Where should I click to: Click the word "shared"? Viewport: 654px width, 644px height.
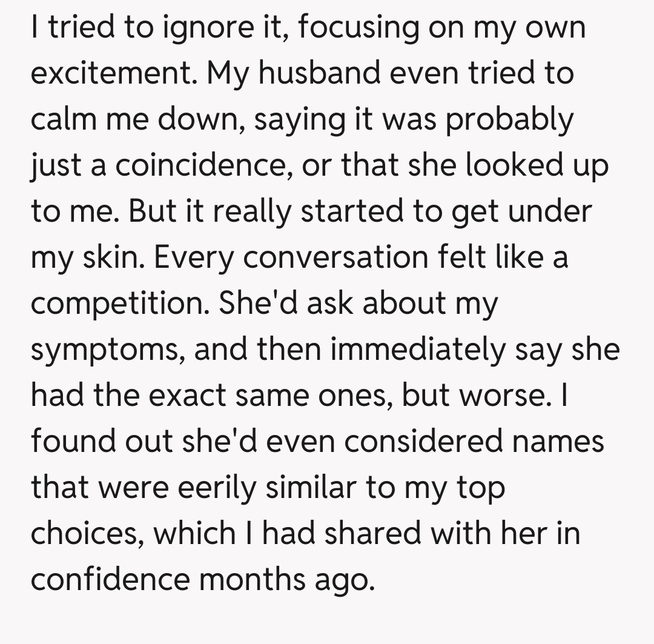point(377,534)
